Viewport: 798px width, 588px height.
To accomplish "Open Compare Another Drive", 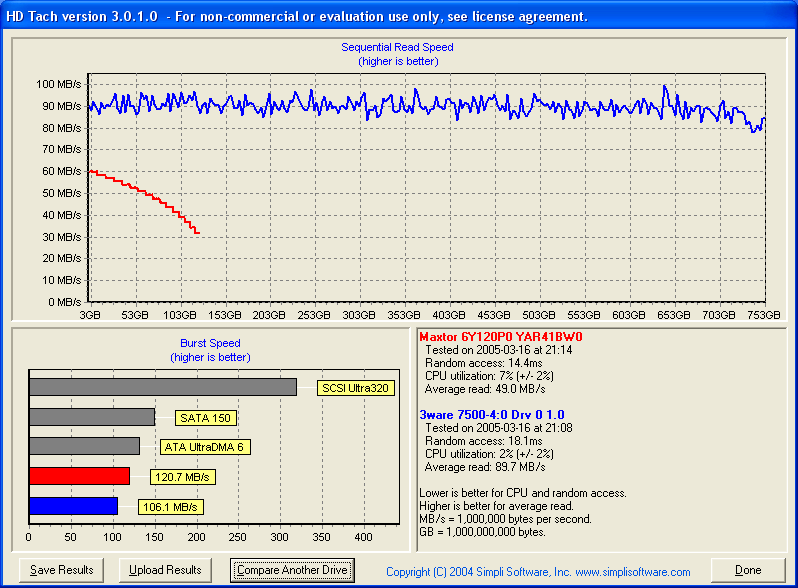I will [x=292, y=570].
